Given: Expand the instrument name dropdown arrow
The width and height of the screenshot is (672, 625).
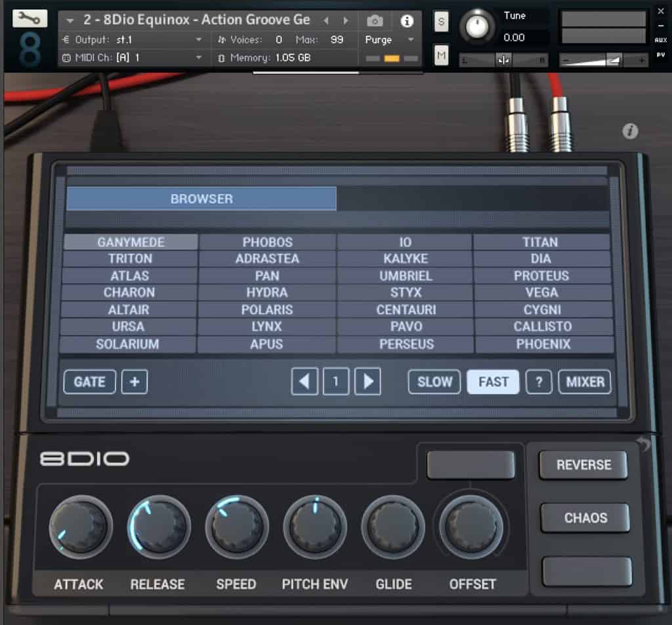Looking at the screenshot, I should click(70, 20).
